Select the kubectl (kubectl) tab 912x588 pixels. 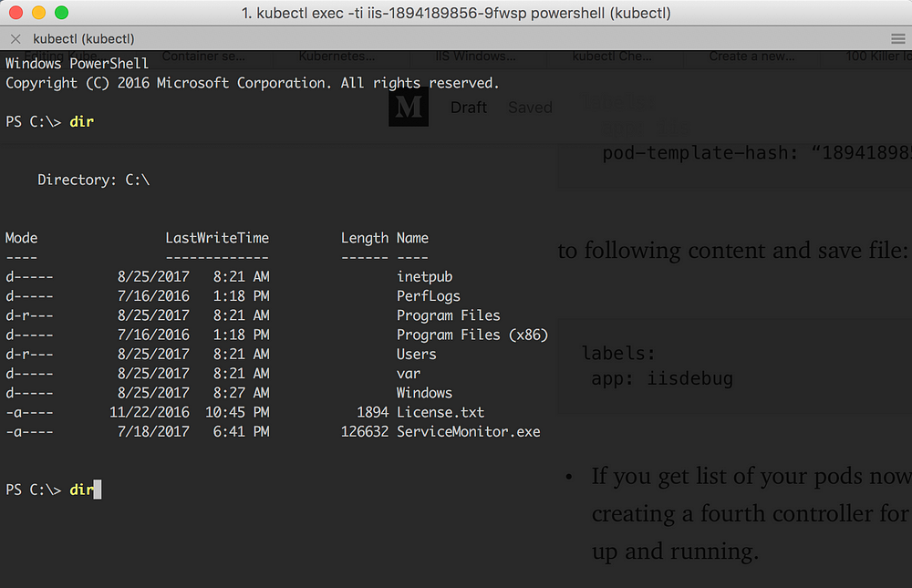(x=83, y=38)
